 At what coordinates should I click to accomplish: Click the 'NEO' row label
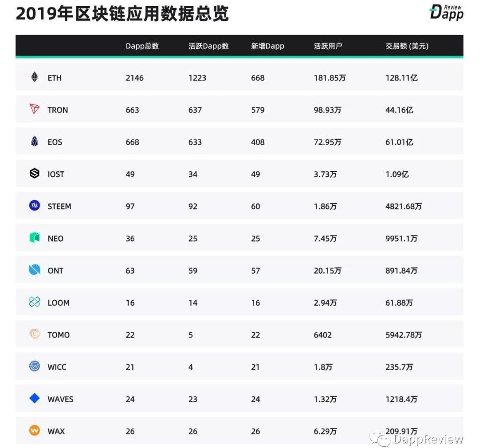[55, 239]
